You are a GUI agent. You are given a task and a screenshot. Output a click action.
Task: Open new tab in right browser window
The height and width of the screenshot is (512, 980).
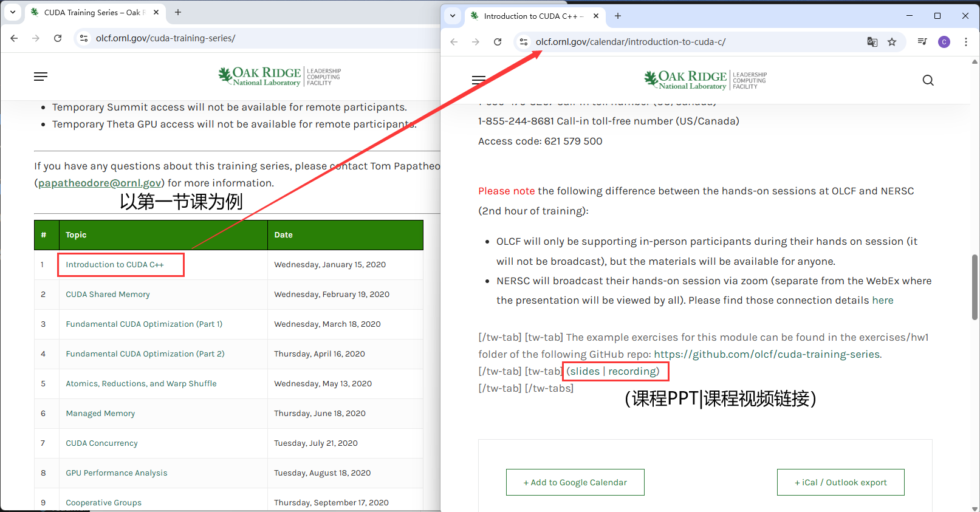tap(618, 16)
